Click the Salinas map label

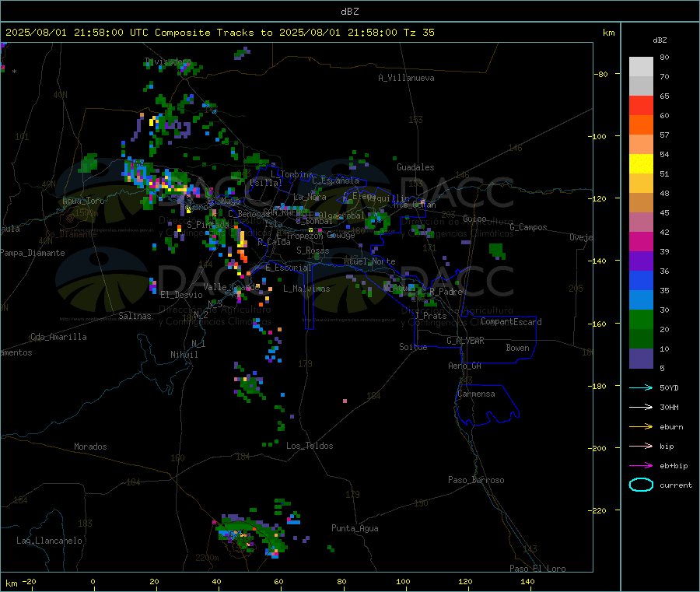click(135, 316)
